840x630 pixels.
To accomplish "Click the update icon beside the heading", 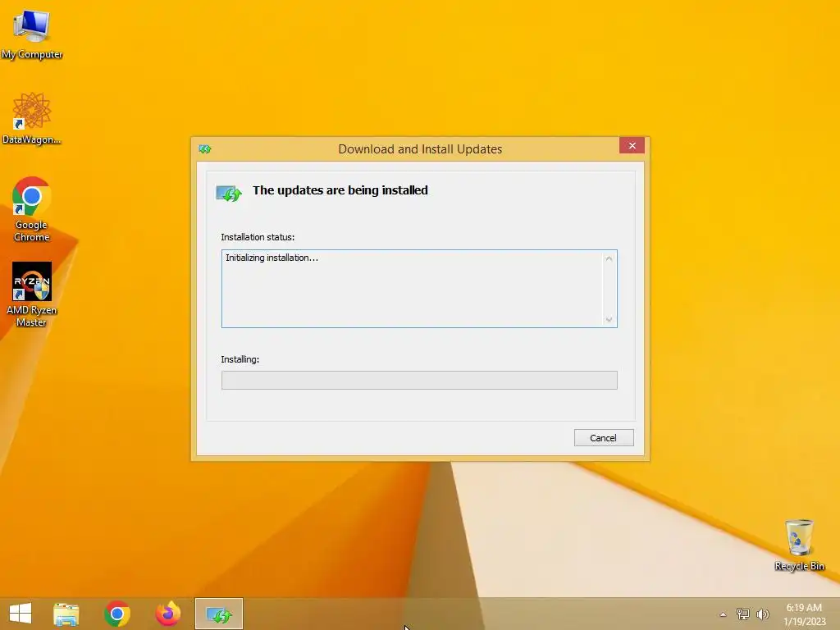I will [x=229, y=193].
